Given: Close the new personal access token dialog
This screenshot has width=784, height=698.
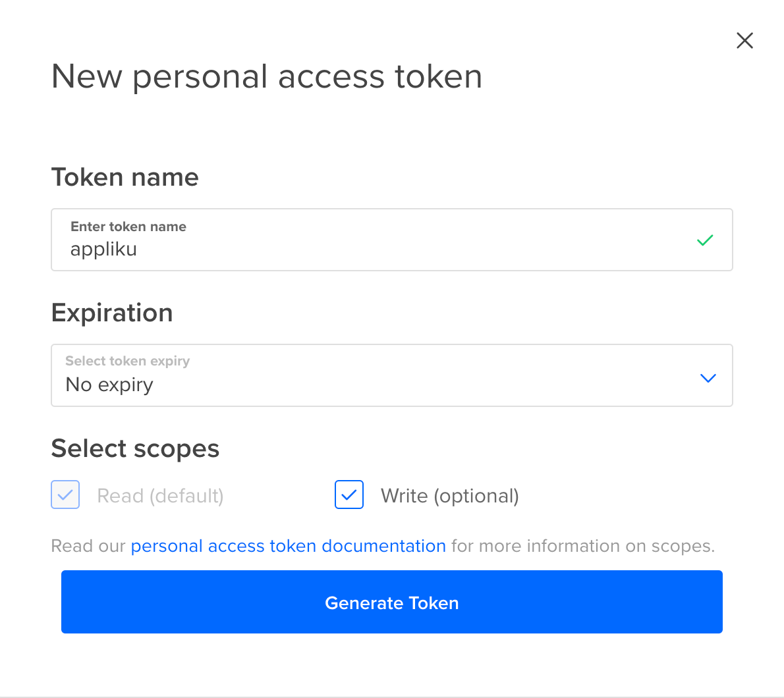Looking at the screenshot, I should tap(744, 41).
